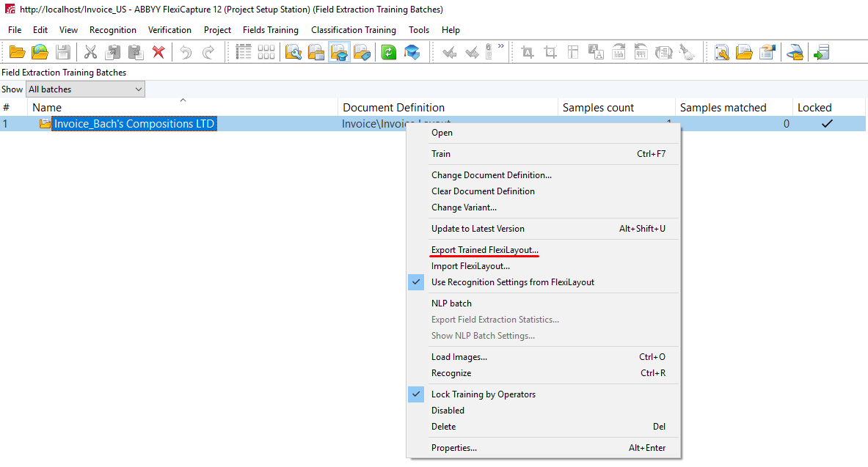Click the open folder toolbar icon

tap(17, 53)
